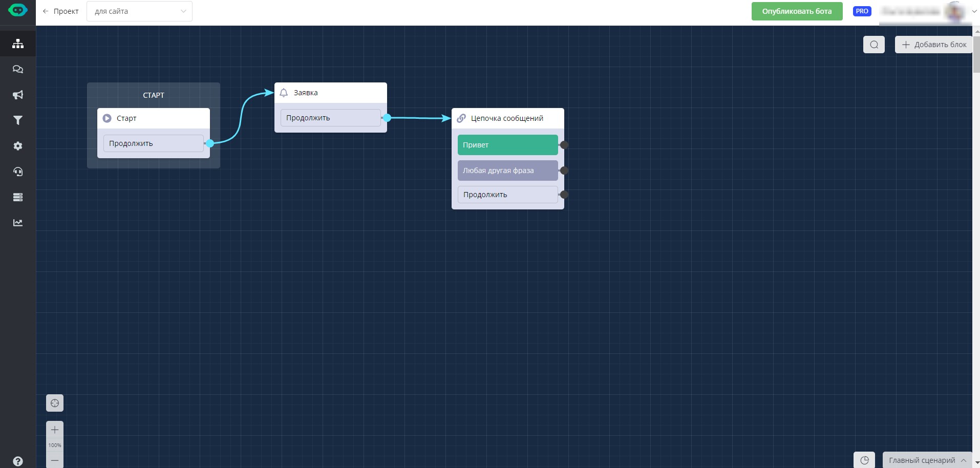Open the analytics chart icon in sidebar
This screenshot has width=980, height=468.
(x=18, y=223)
